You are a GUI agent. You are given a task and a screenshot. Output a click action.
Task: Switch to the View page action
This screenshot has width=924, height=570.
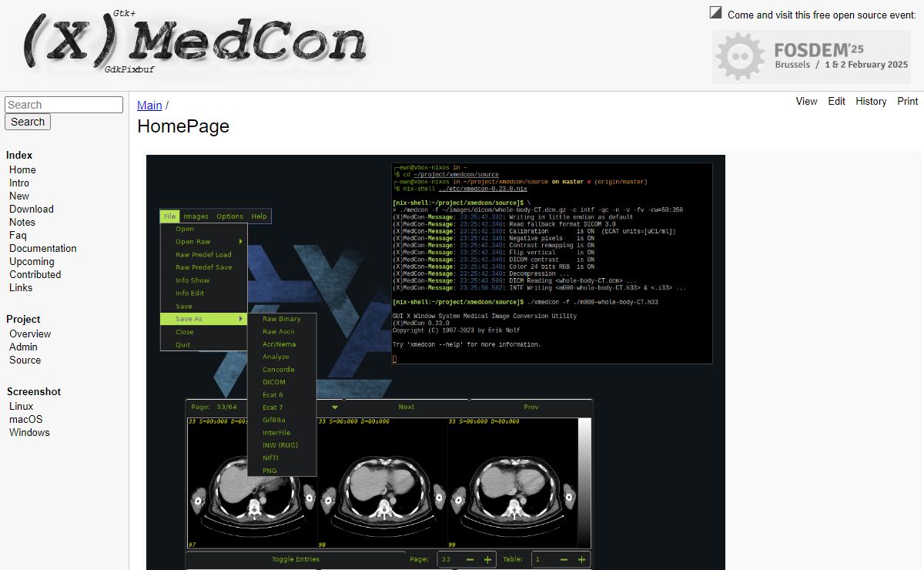point(806,101)
